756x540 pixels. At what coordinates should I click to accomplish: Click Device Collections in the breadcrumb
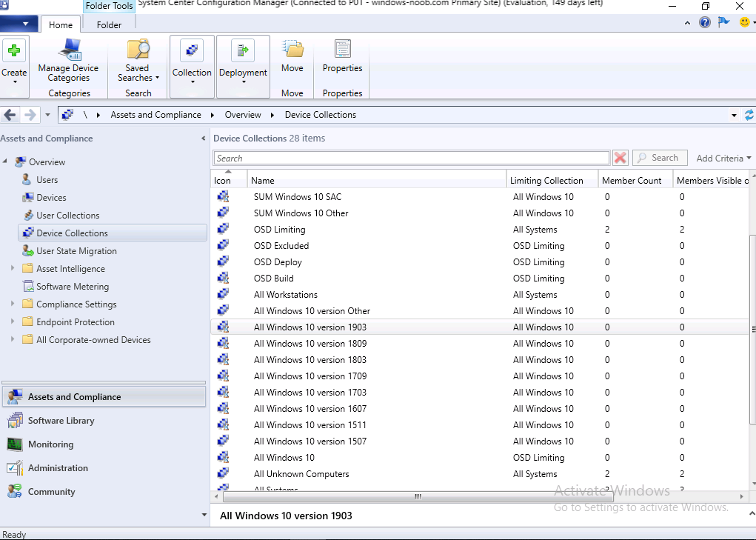tap(320, 115)
